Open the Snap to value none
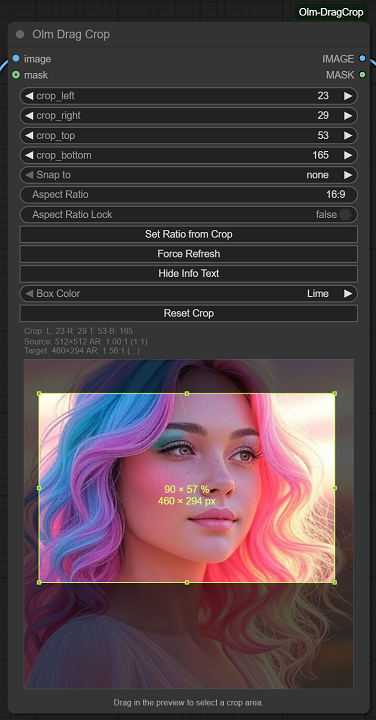The image size is (376, 720). tap(317, 175)
